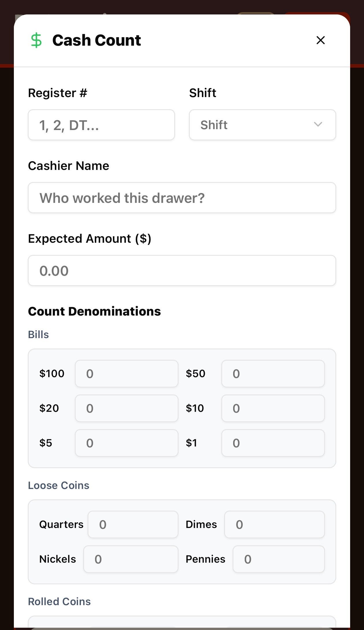Image resolution: width=364 pixels, height=630 pixels.
Task: Open the Shift dropdown
Action: click(262, 125)
